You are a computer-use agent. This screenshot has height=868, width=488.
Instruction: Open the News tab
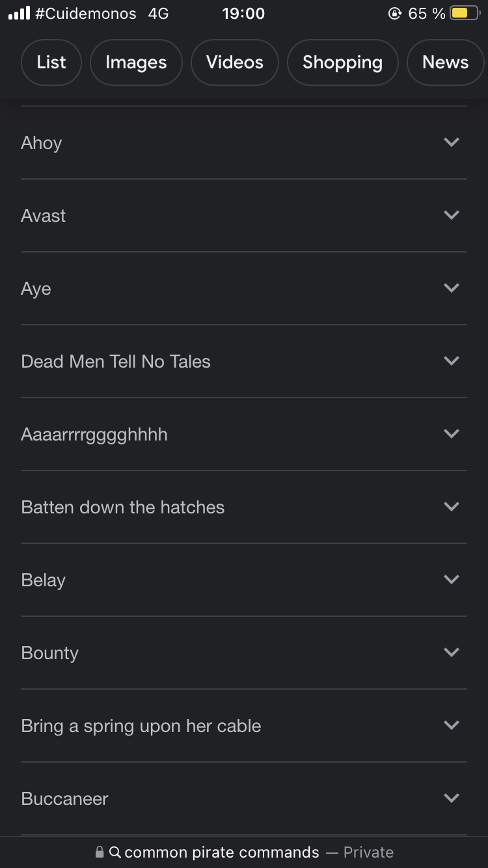pyautogui.click(x=446, y=62)
